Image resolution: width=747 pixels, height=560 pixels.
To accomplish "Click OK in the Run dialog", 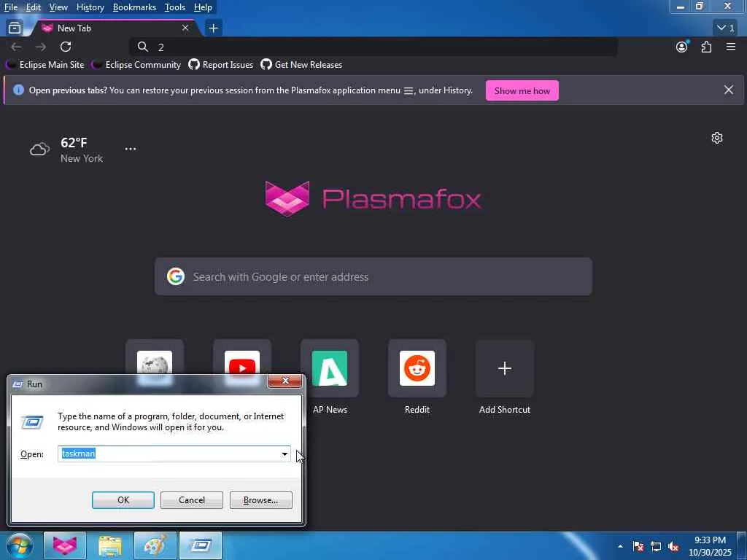I will pyautogui.click(x=123, y=500).
